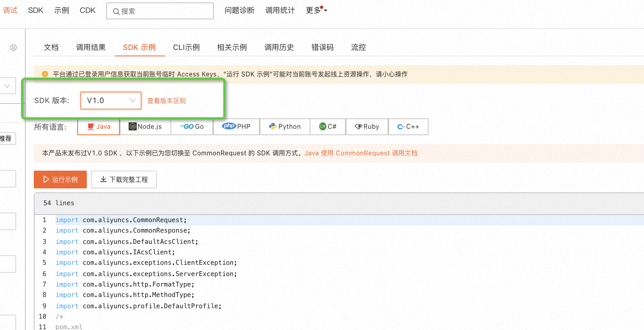Screen dimensions: 644x330
Task: Select the Python language tab
Action: pyautogui.click(x=285, y=127)
